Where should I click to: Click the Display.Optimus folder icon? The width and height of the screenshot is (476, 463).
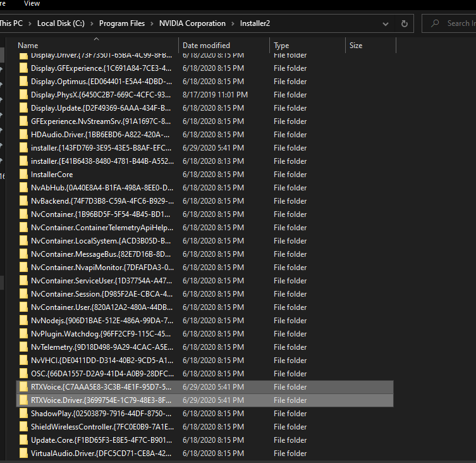(23, 82)
